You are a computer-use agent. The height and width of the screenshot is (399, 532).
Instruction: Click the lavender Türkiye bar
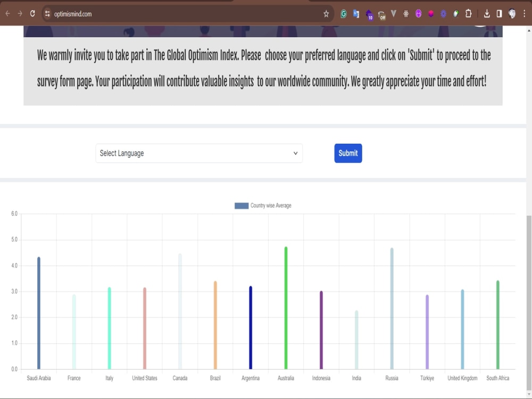pos(427,332)
